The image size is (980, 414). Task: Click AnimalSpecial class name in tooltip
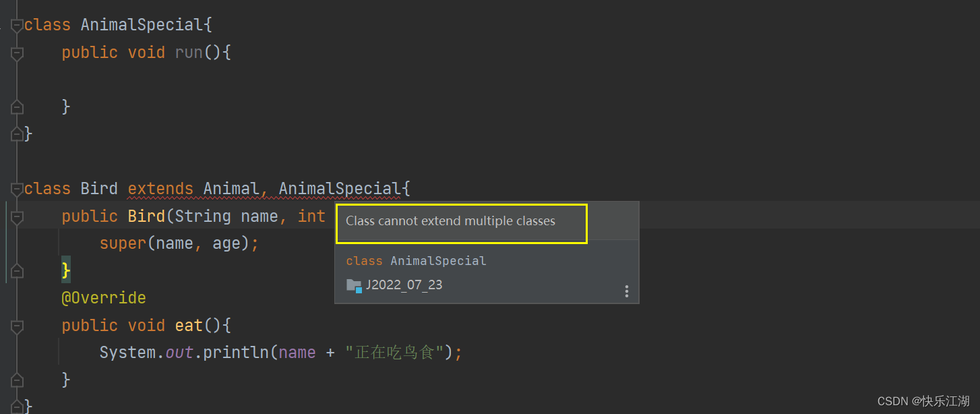[437, 261]
